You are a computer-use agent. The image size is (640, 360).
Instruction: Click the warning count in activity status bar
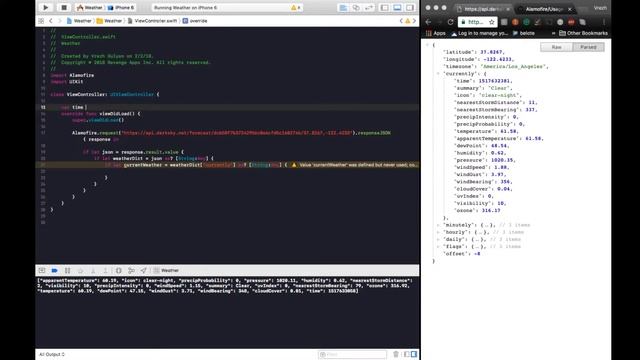coord(296,7)
